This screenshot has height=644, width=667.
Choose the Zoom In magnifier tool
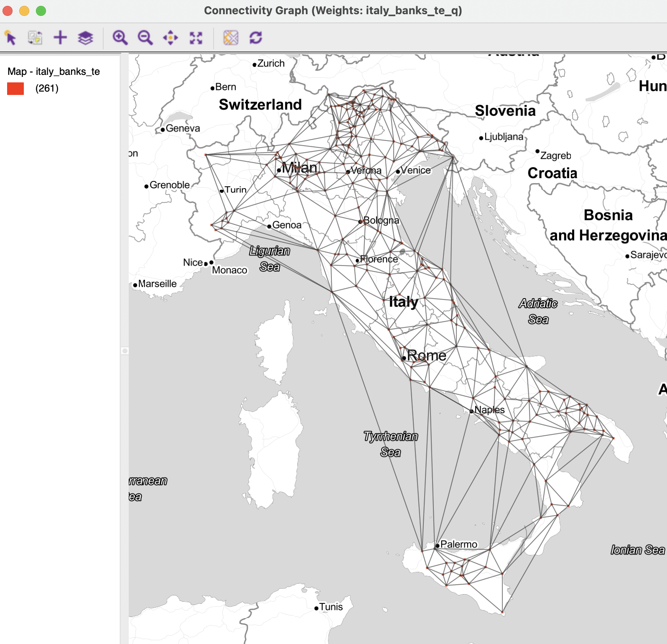(x=120, y=38)
